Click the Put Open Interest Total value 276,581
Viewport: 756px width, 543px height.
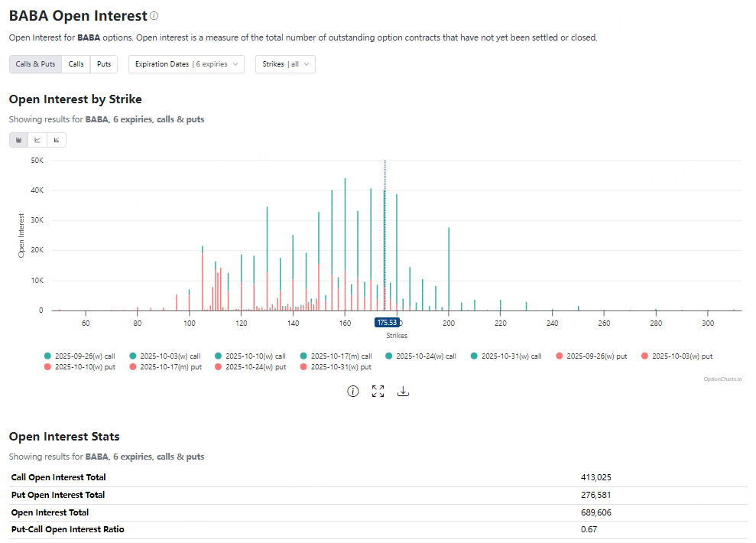coord(596,495)
